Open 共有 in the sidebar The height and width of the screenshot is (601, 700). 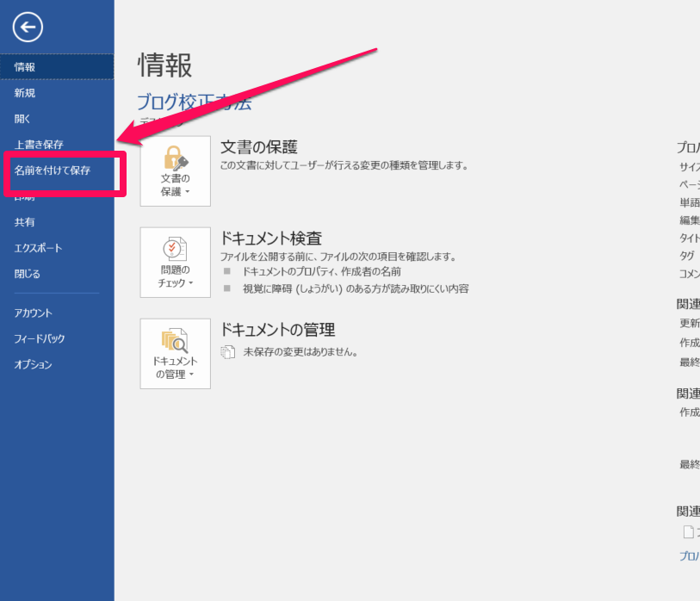(x=57, y=222)
